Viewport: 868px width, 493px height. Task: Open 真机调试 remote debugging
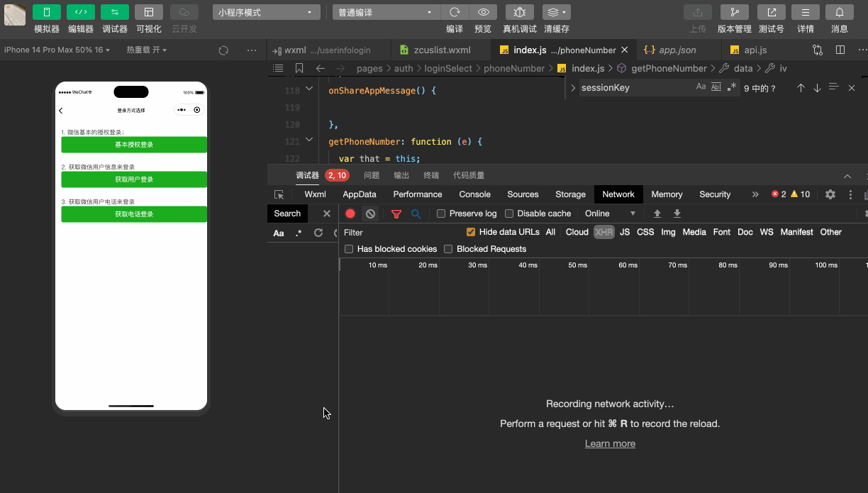pyautogui.click(x=519, y=11)
